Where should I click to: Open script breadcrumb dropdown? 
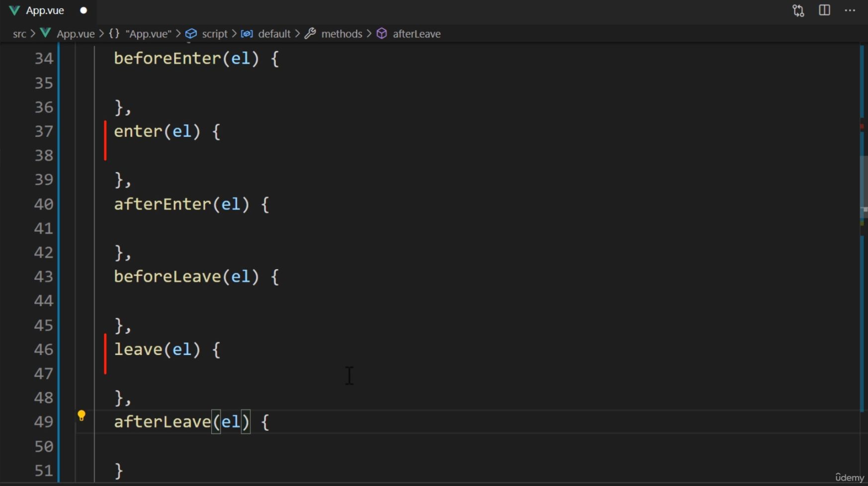[x=215, y=34]
